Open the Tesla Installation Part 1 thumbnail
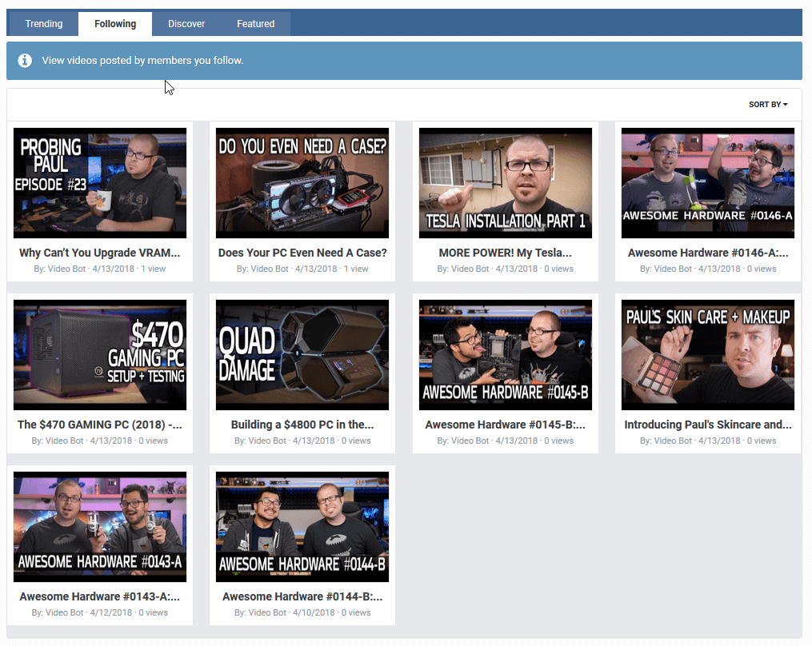This screenshot has width=812, height=646. pos(506,183)
